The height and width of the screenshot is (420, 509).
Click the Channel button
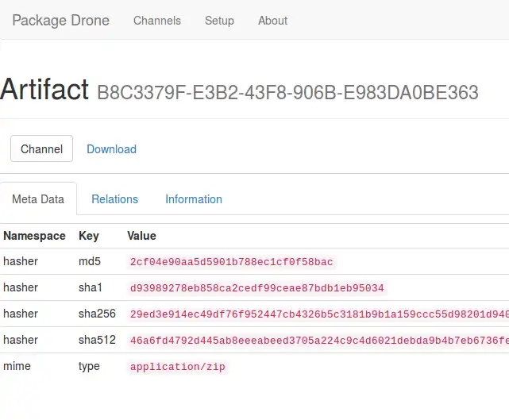(41, 149)
